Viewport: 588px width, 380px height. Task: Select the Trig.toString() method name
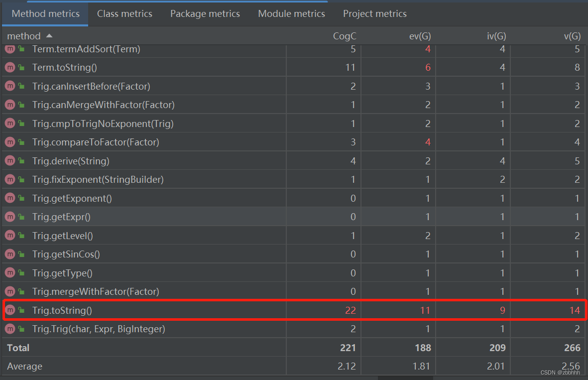[x=62, y=310]
